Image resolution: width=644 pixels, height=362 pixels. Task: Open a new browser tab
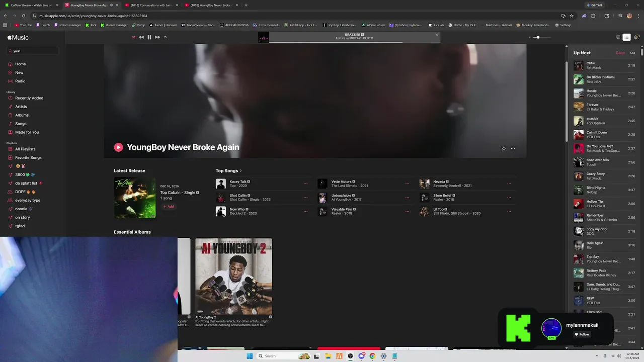[x=246, y=5]
